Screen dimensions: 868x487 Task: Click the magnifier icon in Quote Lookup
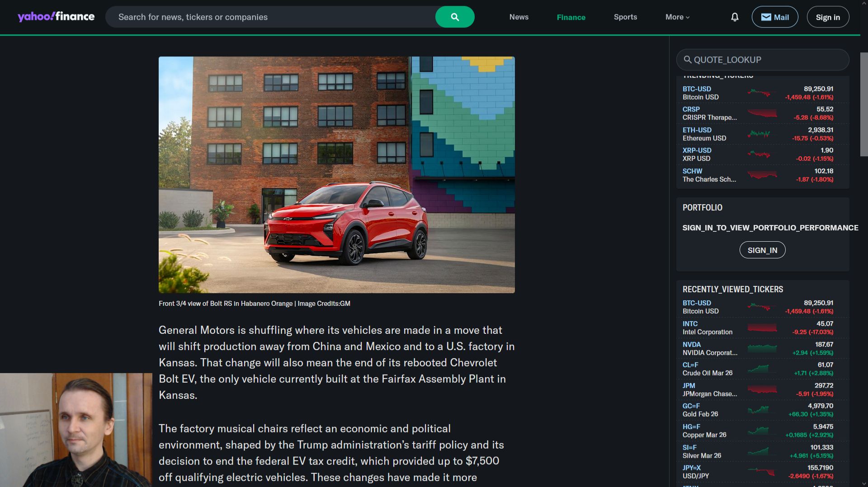pos(688,60)
